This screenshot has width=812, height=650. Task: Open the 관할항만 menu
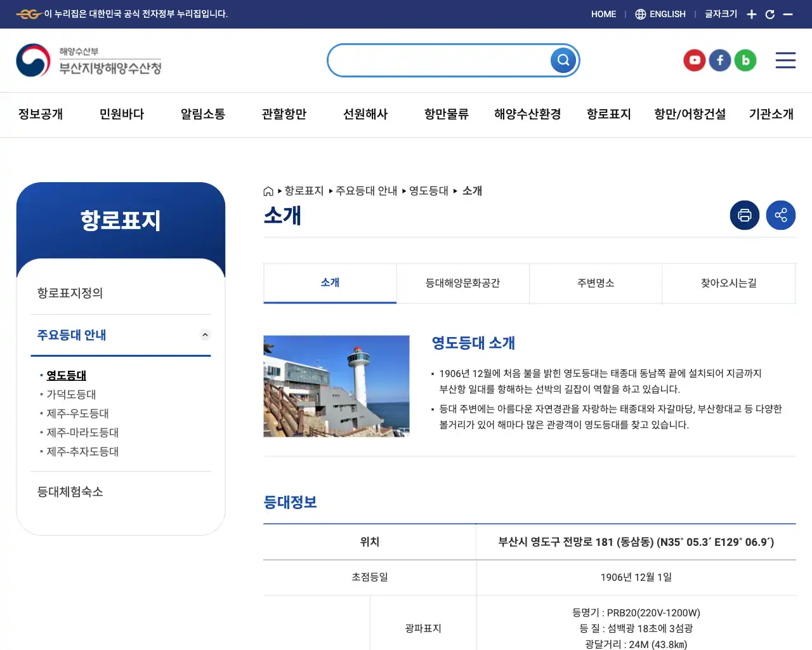point(284,114)
